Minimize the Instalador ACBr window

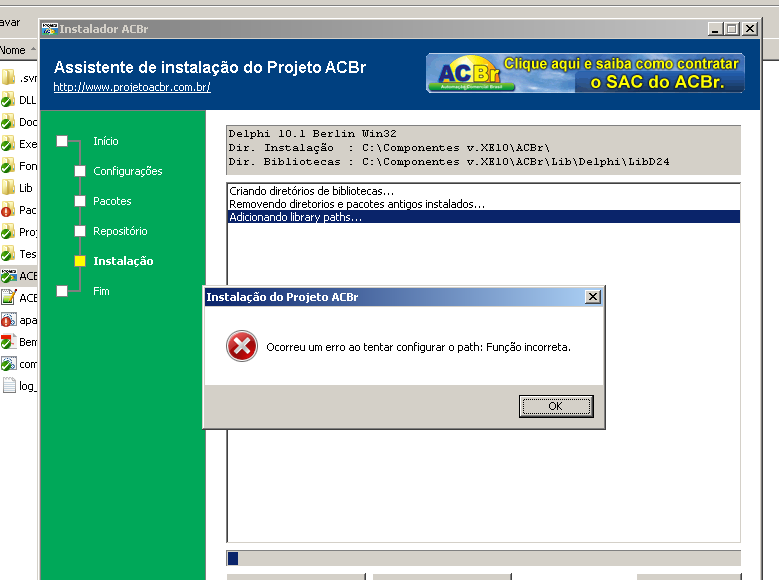point(715,29)
